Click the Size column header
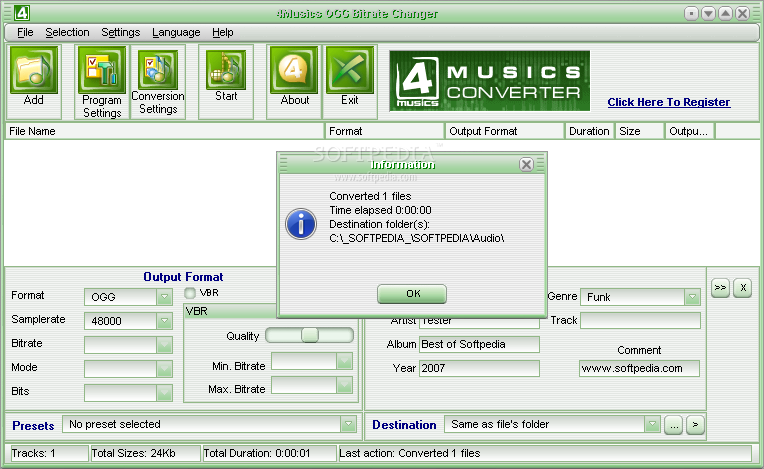This screenshot has height=469, width=764. (639, 131)
